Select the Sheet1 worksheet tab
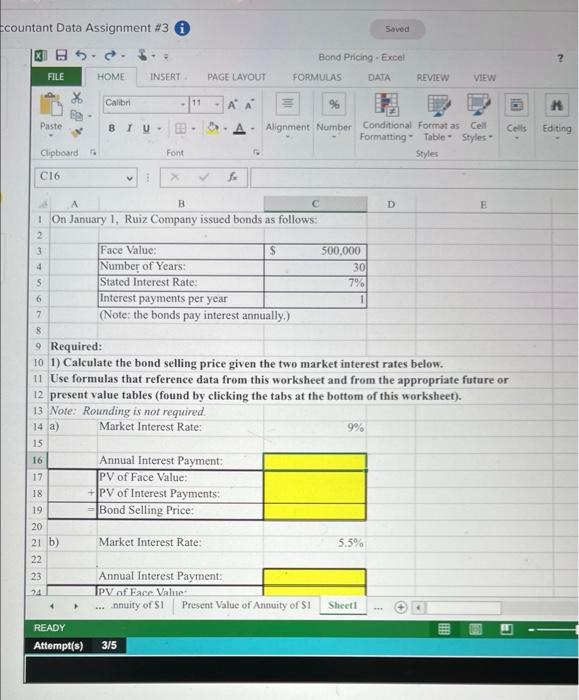Viewport: 579px width, 700px height. pos(343,605)
